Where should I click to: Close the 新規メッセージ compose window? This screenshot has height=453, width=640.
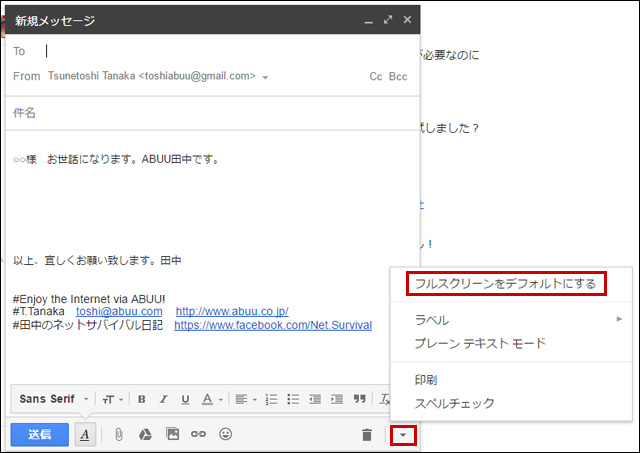[407, 20]
